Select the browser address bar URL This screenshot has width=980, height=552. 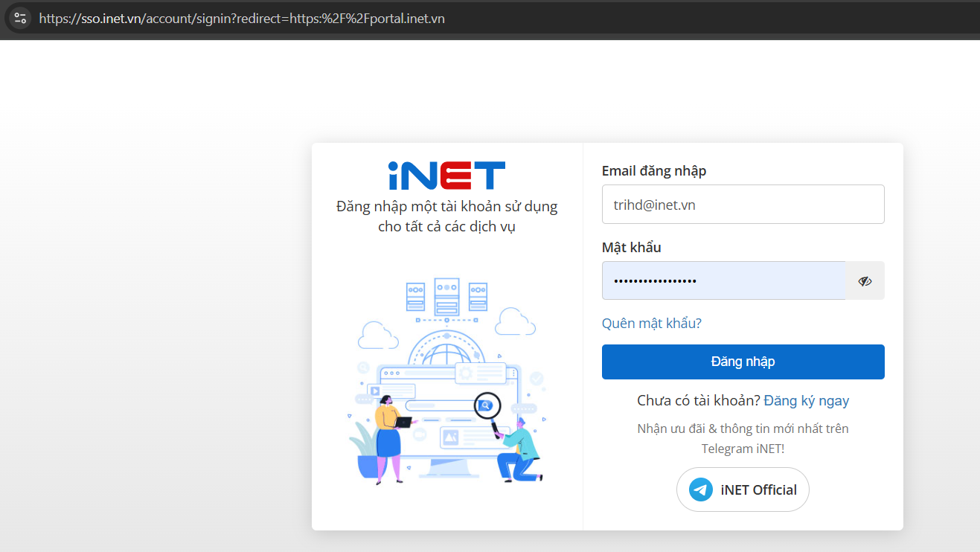point(242,19)
